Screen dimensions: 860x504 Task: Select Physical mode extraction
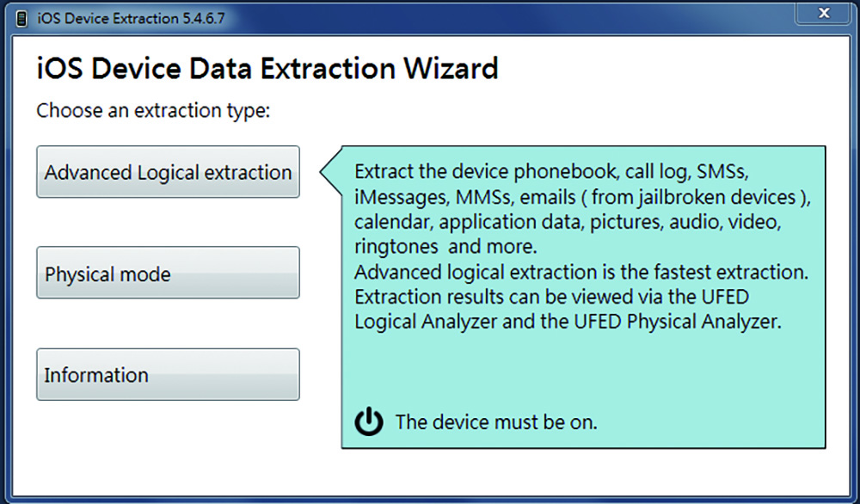pyautogui.click(x=168, y=273)
